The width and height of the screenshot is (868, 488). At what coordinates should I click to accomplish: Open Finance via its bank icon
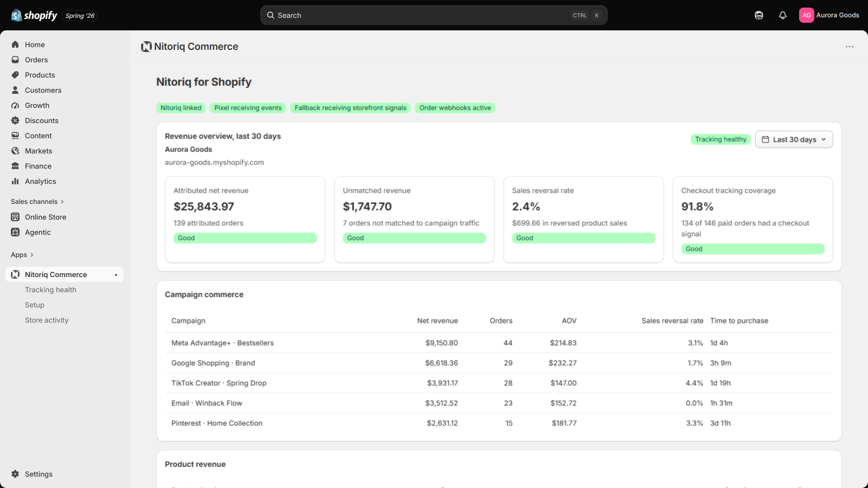(15, 166)
